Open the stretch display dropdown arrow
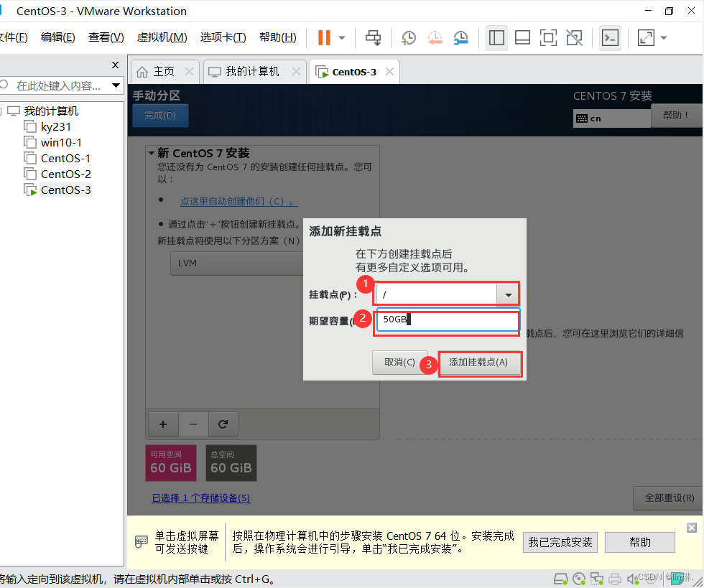704x588 pixels. click(x=664, y=38)
